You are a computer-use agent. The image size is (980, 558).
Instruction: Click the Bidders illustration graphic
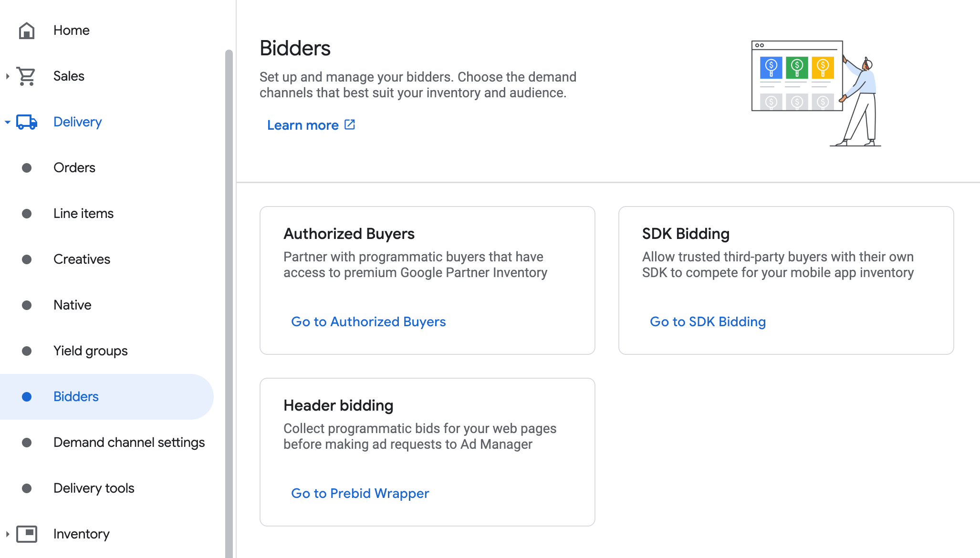coord(815,93)
